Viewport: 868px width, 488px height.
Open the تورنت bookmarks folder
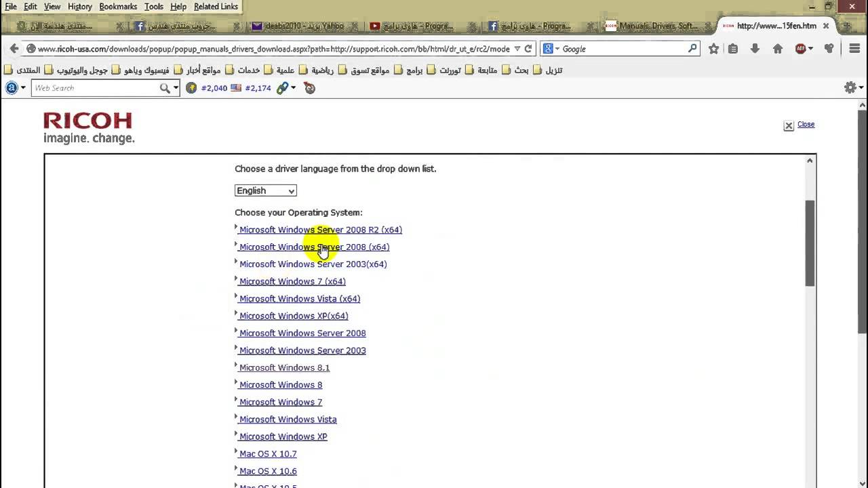(x=446, y=70)
